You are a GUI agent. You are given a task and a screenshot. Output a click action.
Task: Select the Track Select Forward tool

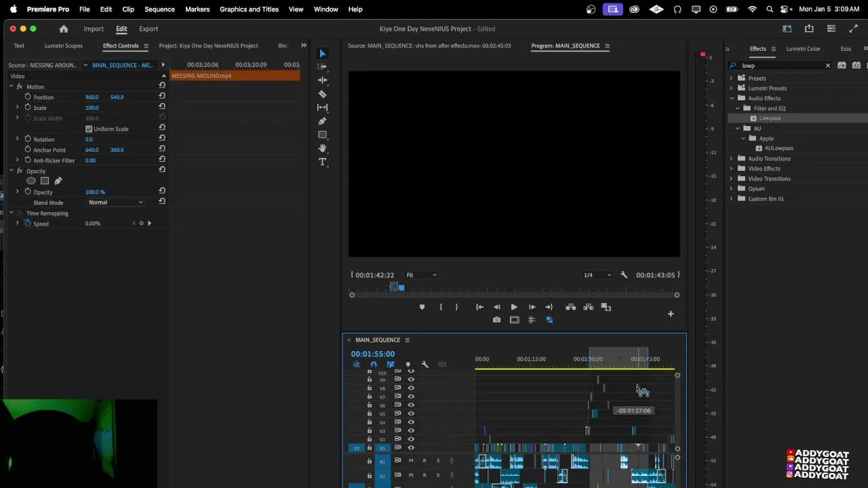pyautogui.click(x=323, y=66)
